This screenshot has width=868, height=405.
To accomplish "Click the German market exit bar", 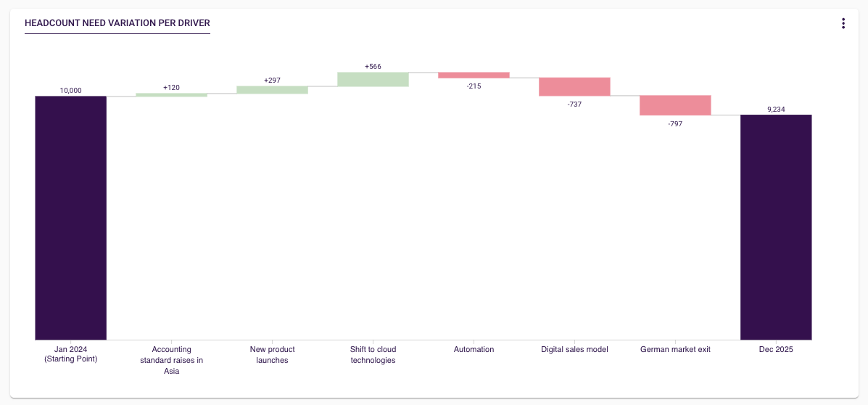I will 675,105.
